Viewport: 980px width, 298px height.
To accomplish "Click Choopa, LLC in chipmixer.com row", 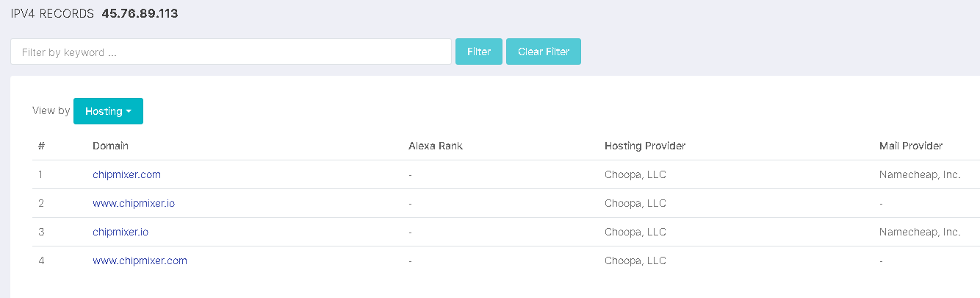I will click(635, 174).
